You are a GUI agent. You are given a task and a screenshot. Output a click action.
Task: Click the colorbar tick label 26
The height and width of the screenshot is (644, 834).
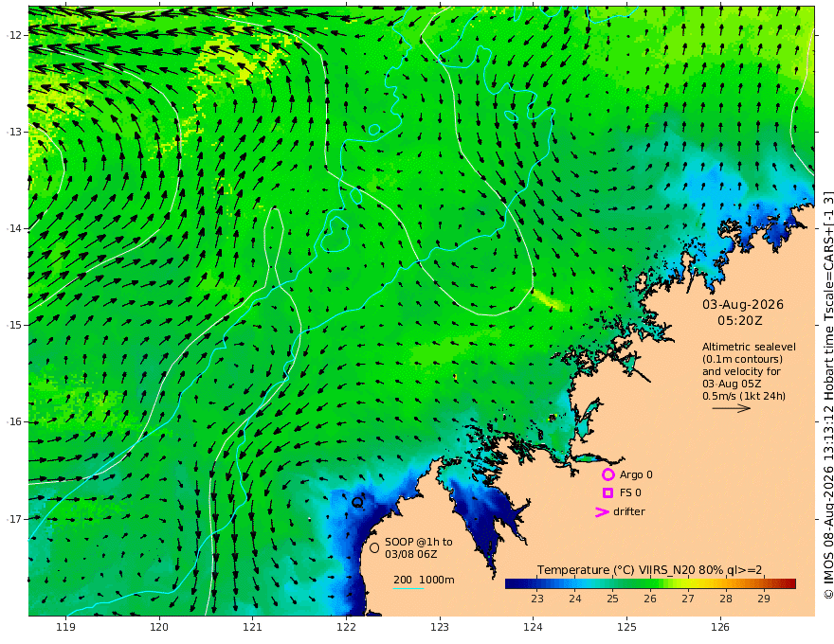(x=650, y=599)
